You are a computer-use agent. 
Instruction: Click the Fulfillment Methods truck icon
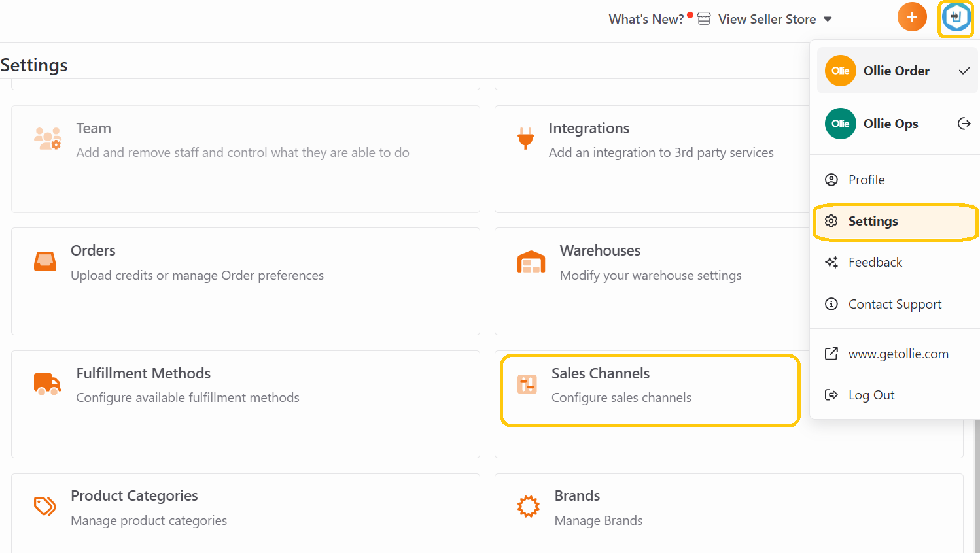click(x=48, y=384)
